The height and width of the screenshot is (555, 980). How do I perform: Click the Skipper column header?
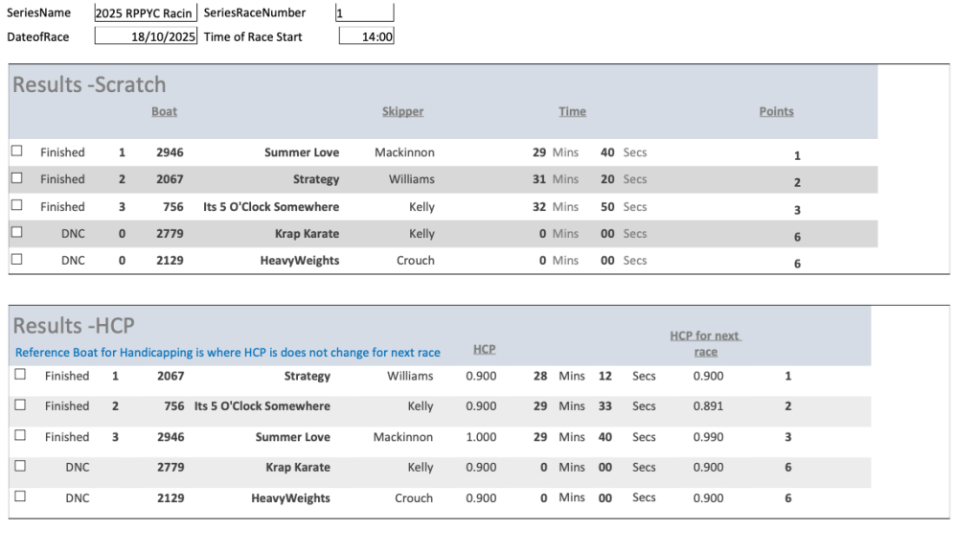[x=402, y=111]
